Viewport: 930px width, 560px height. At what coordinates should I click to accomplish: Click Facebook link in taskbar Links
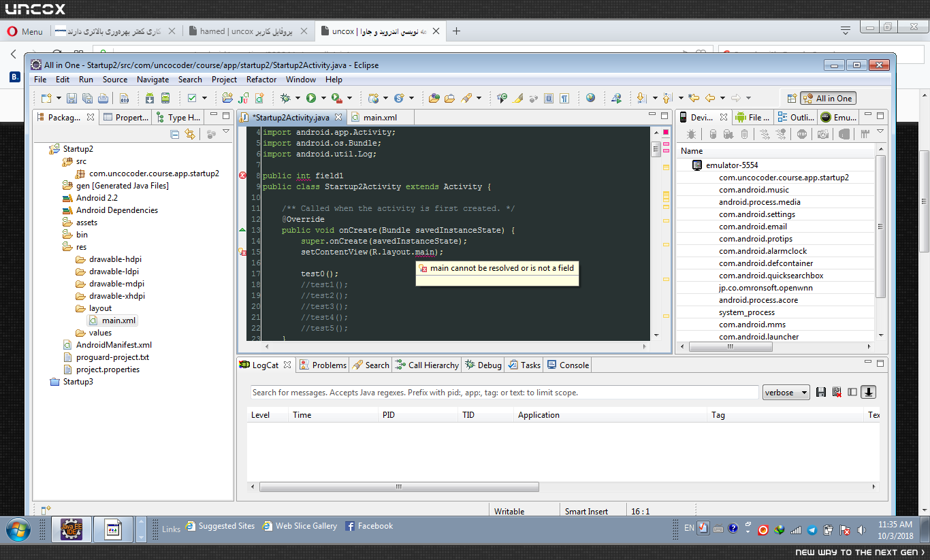[x=369, y=526]
